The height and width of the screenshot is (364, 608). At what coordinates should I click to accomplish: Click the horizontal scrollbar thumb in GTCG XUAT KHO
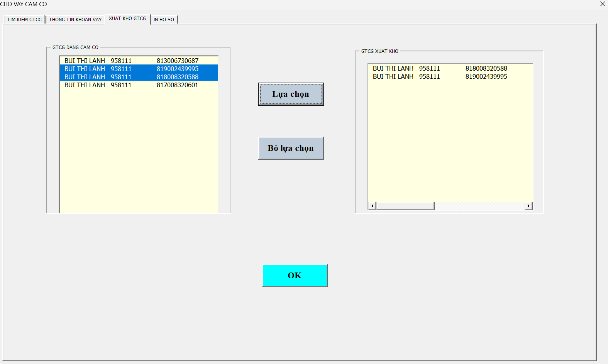(x=405, y=206)
